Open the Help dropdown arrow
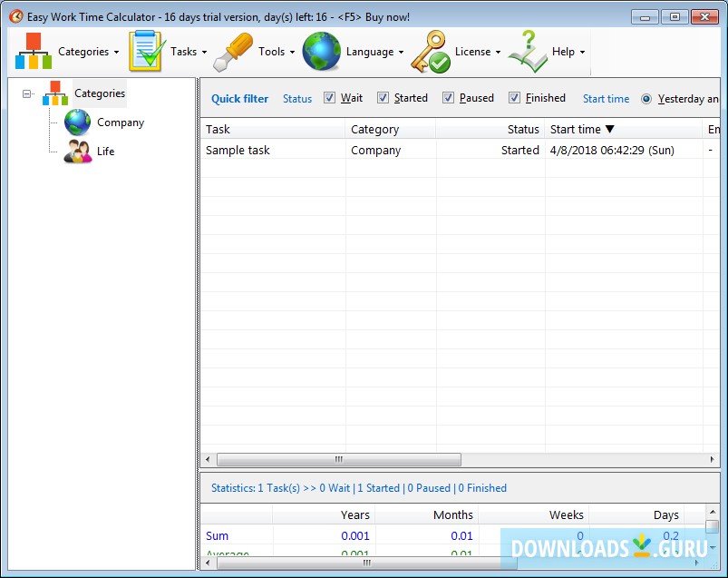Image resolution: width=728 pixels, height=578 pixels. (582, 52)
